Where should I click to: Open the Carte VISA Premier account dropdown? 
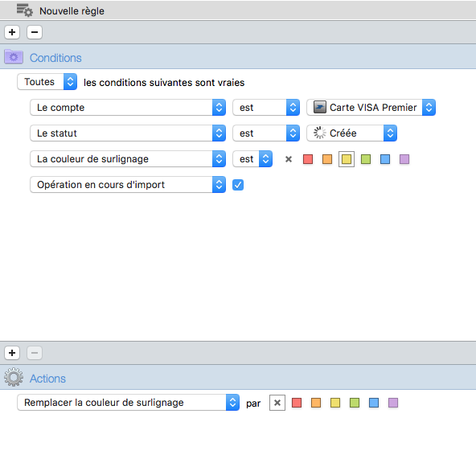(x=371, y=108)
